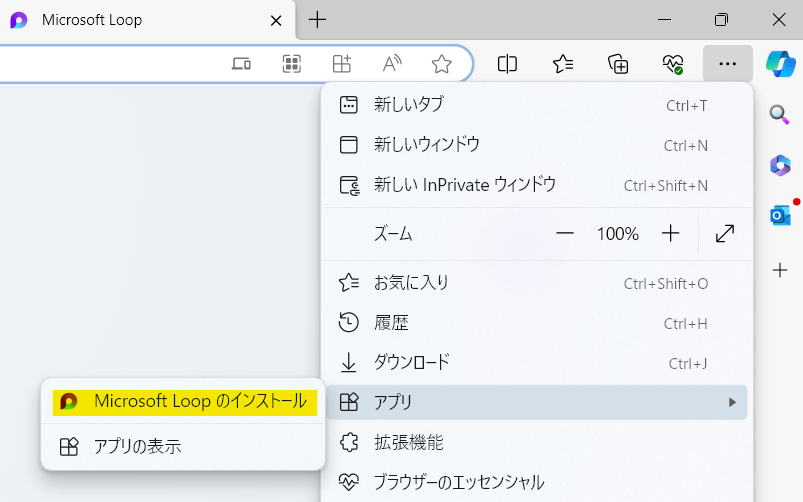Click the Microsoft Loop tab
The width and height of the screenshot is (803, 502).
pyautogui.click(x=146, y=20)
